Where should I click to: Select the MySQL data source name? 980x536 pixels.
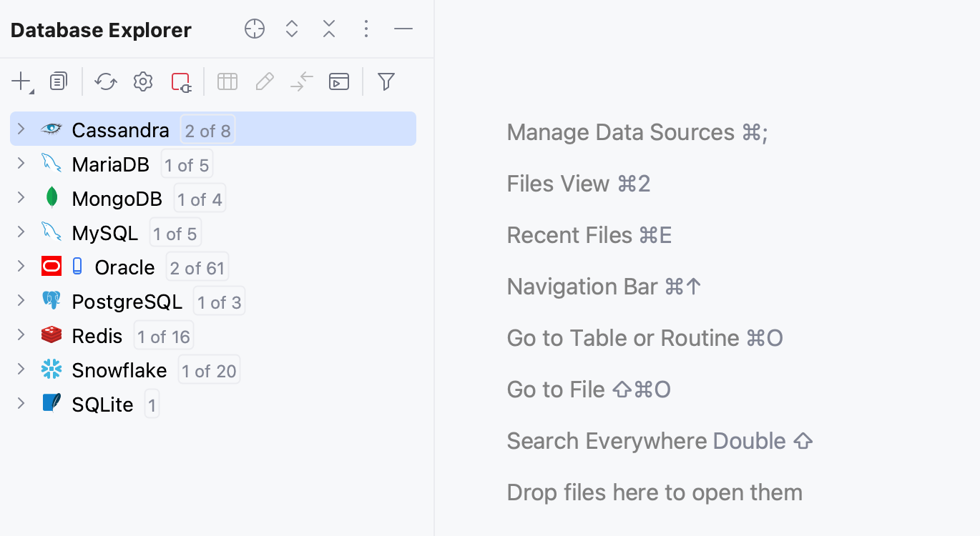[x=105, y=233]
